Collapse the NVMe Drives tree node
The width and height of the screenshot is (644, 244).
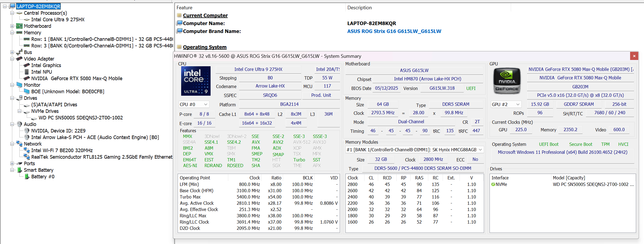point(19,111)
